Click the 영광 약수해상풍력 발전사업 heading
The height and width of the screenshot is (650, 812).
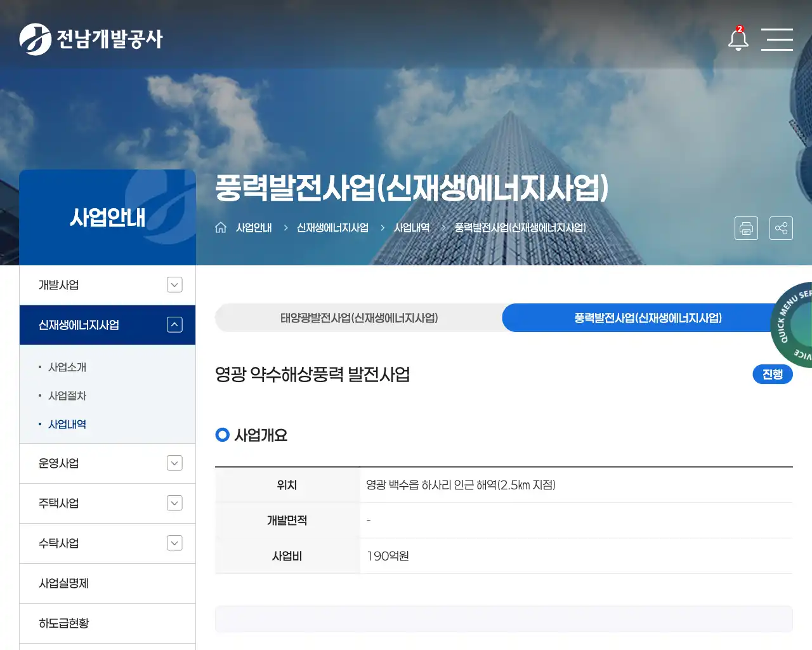(312, 375)
